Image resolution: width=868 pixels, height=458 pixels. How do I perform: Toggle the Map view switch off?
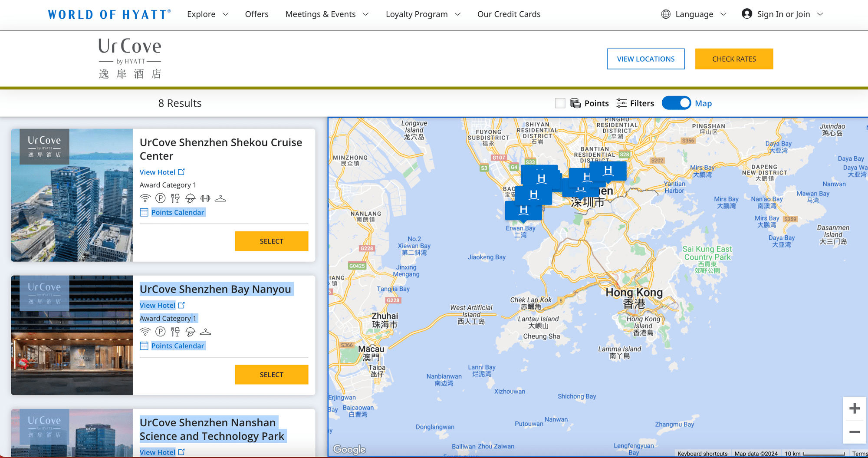click(676, 103)
